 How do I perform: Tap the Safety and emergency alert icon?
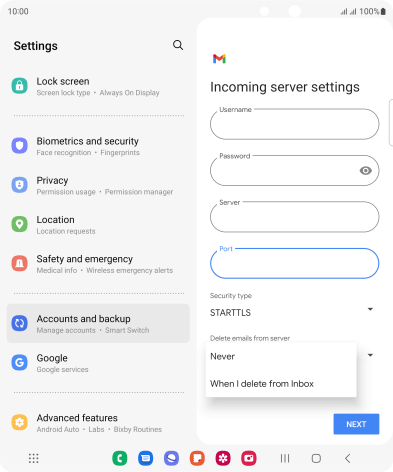tap(20, 263)
